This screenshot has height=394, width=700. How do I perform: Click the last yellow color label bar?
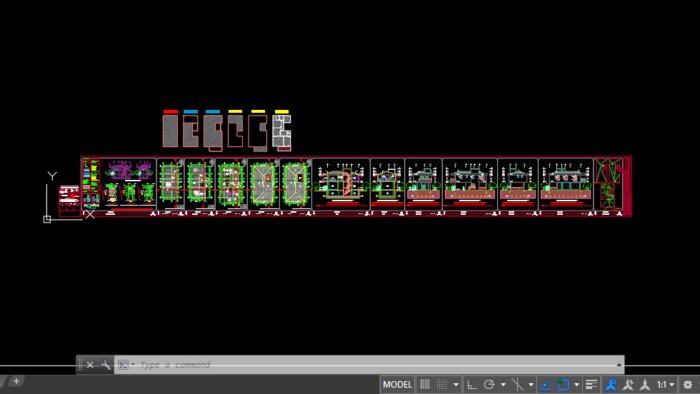coord(282,112)
